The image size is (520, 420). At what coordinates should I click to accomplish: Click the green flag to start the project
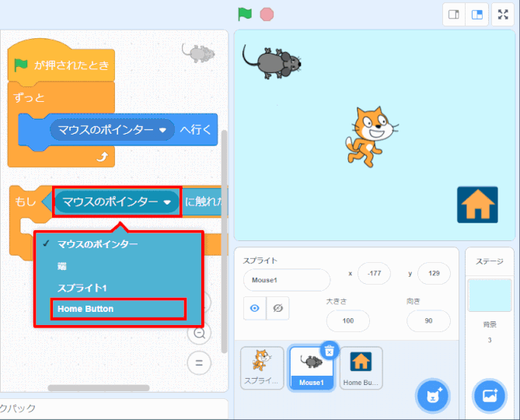click(x=245, y=14)
